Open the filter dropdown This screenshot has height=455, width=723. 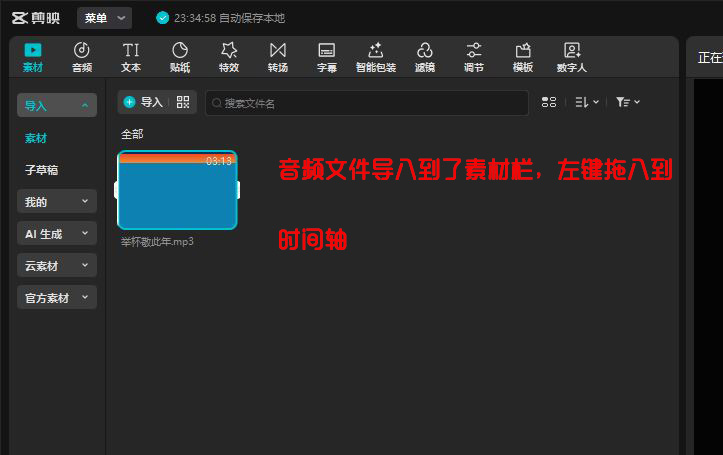[627, 102]
